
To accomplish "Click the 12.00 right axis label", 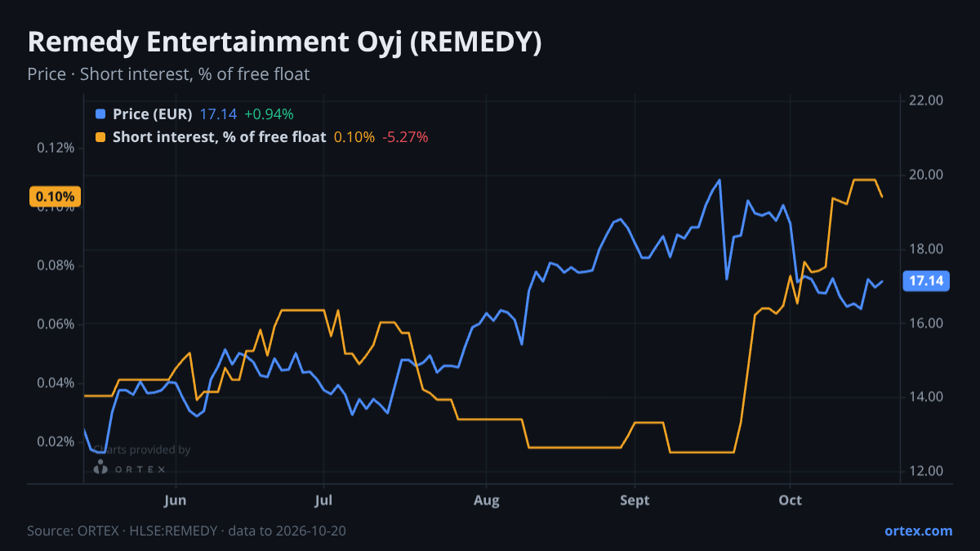I will [x=925, y=472].
